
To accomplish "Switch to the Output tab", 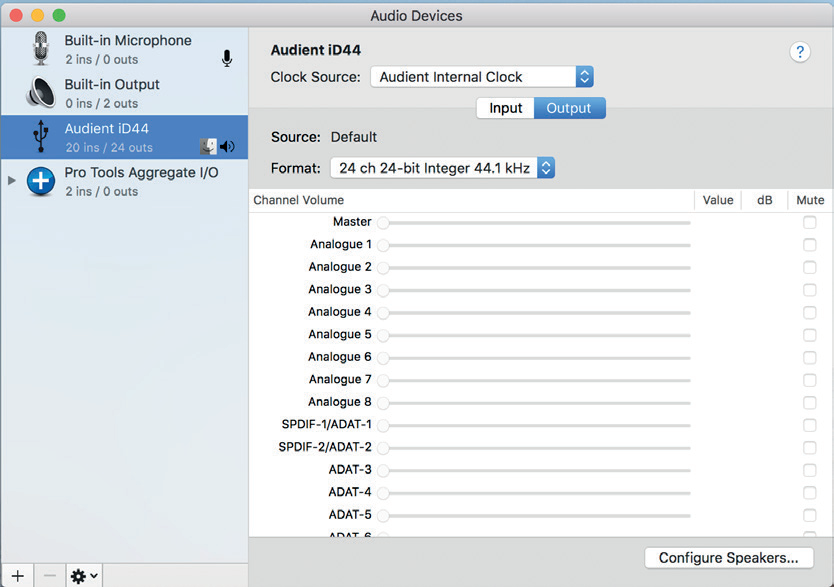I will pyautogui.click(x=569, y=108).
